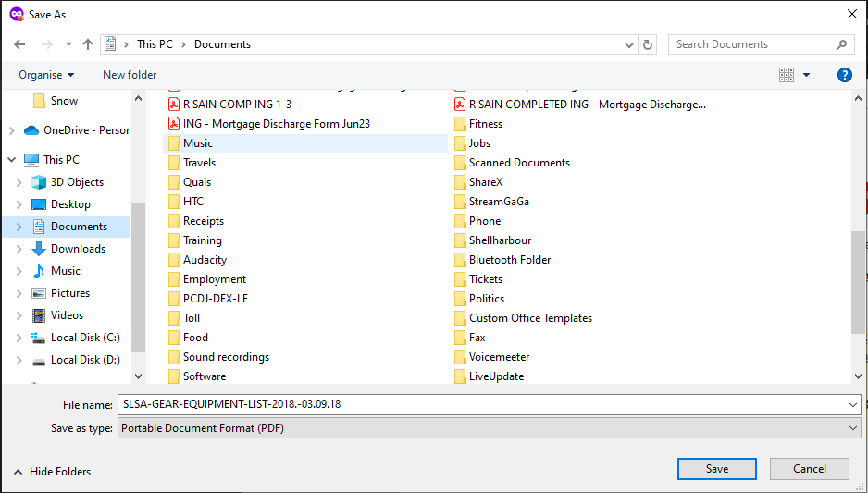
Task: Open the view options dropdown arrow
Action: (x=807, y=75)
